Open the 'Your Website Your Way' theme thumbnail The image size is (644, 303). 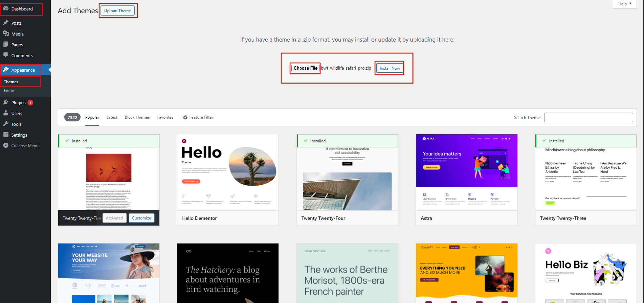tap(109, 273)
